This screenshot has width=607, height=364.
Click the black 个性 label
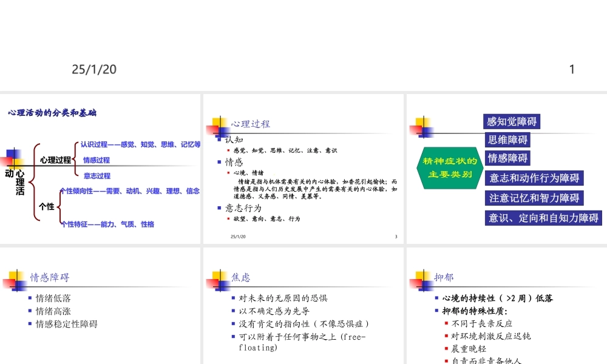(47, 206)
